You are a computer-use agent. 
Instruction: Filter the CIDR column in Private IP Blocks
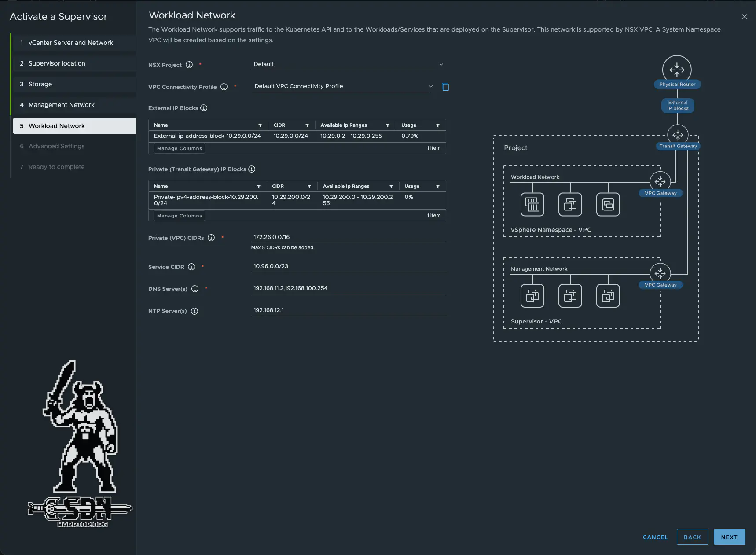309,186
